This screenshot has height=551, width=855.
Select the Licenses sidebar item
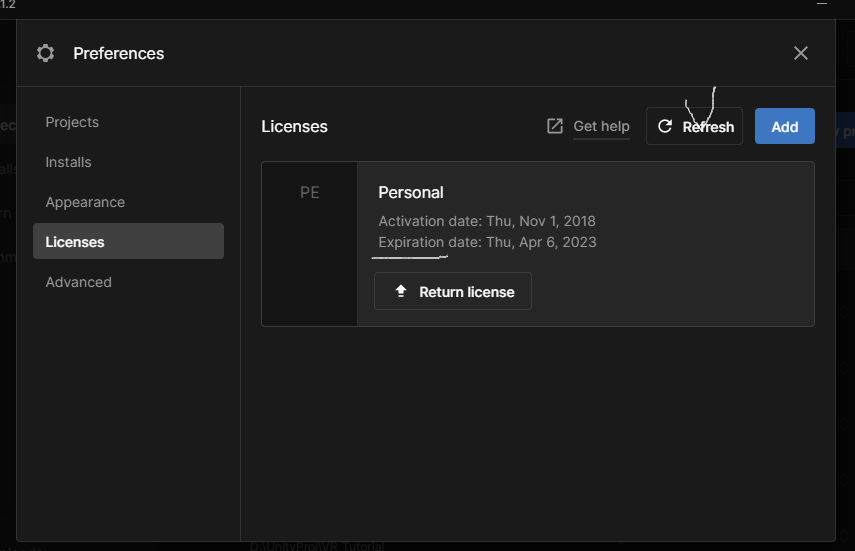(x=128, y=241)
